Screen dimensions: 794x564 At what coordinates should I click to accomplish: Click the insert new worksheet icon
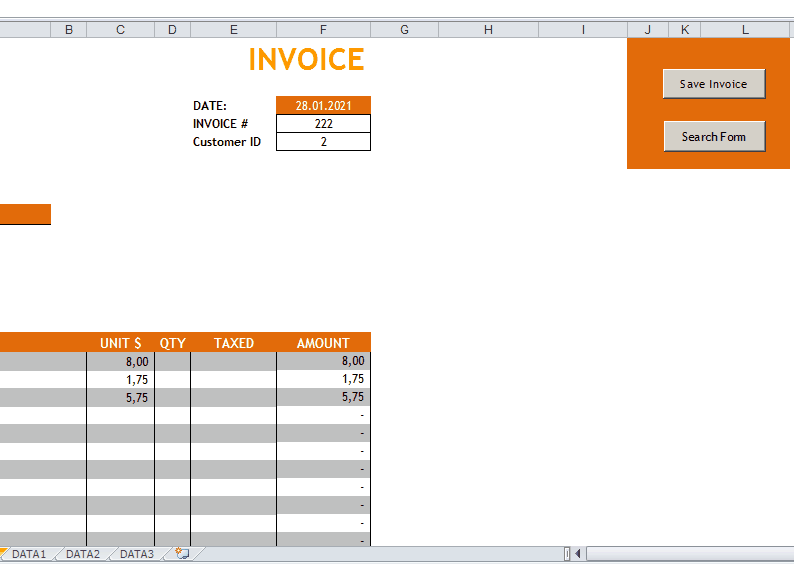coord(182,553)
